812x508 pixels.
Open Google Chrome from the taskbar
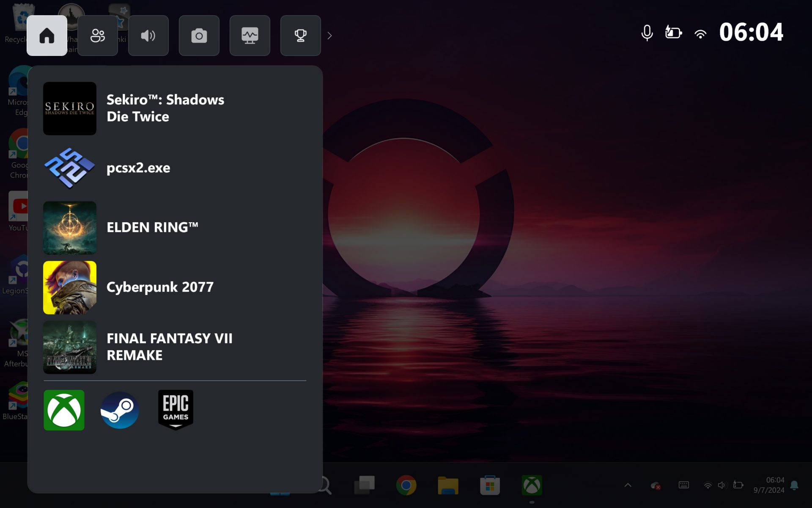(x=406, y=485)
